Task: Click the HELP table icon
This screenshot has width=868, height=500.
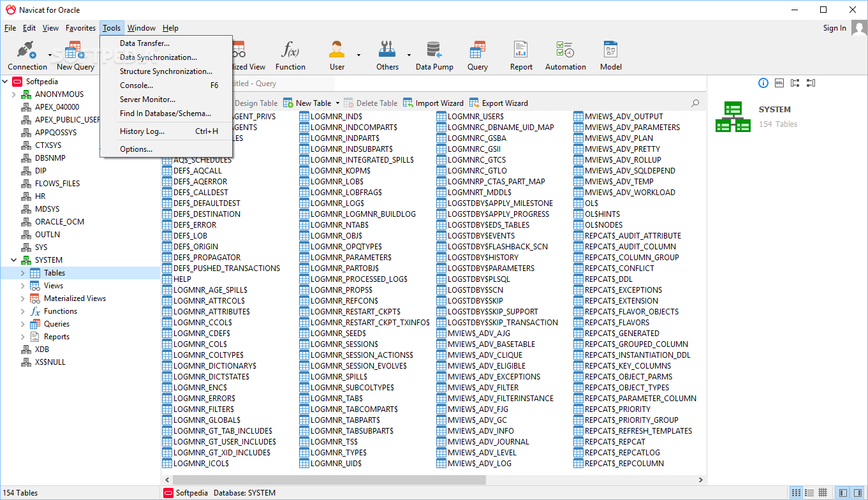Action: tap(167, 279)
